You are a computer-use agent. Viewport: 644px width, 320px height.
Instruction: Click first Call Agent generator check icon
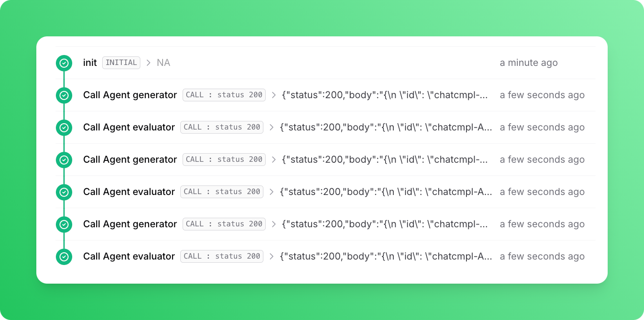(x=64, y=95)
